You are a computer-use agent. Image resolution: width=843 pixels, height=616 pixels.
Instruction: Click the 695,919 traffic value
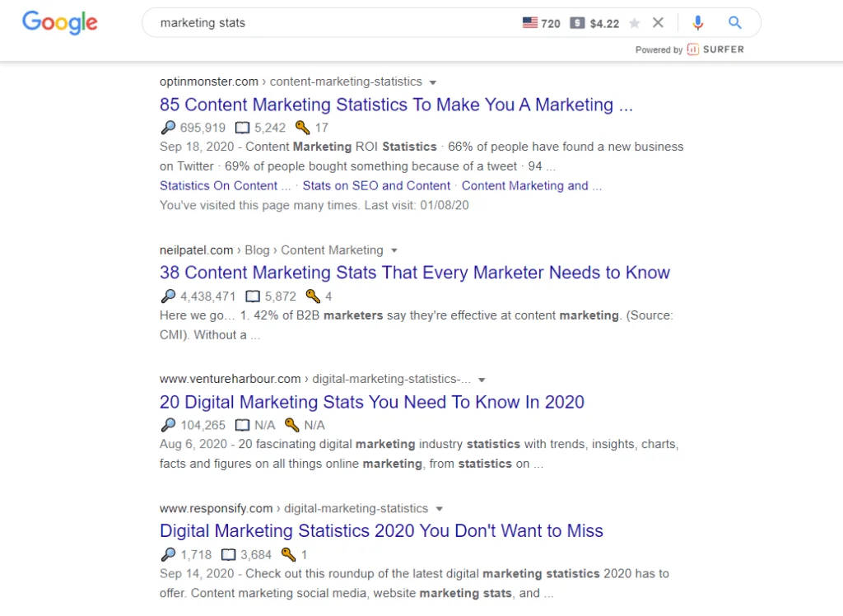point(203,128)
